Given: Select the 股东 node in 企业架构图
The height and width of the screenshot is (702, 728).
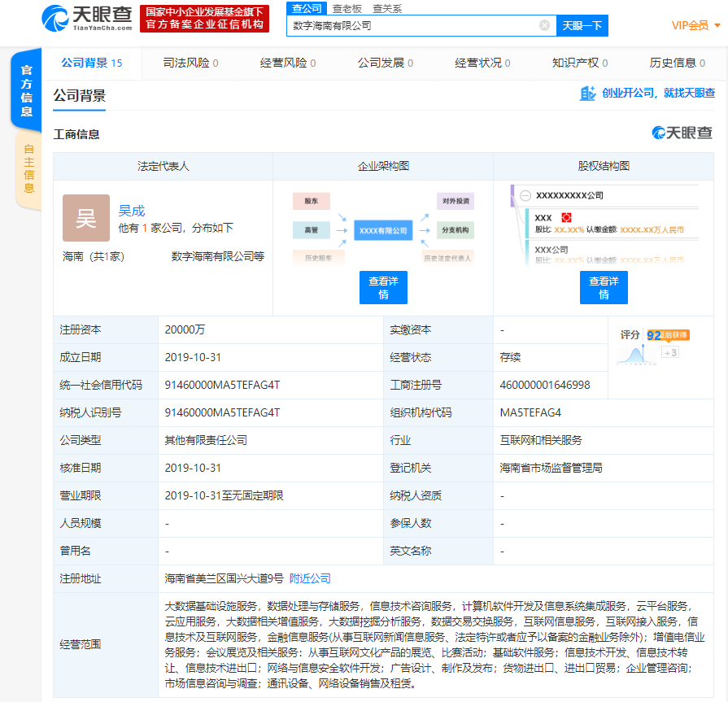Looking at the screenshot, I should coord(312,201).
